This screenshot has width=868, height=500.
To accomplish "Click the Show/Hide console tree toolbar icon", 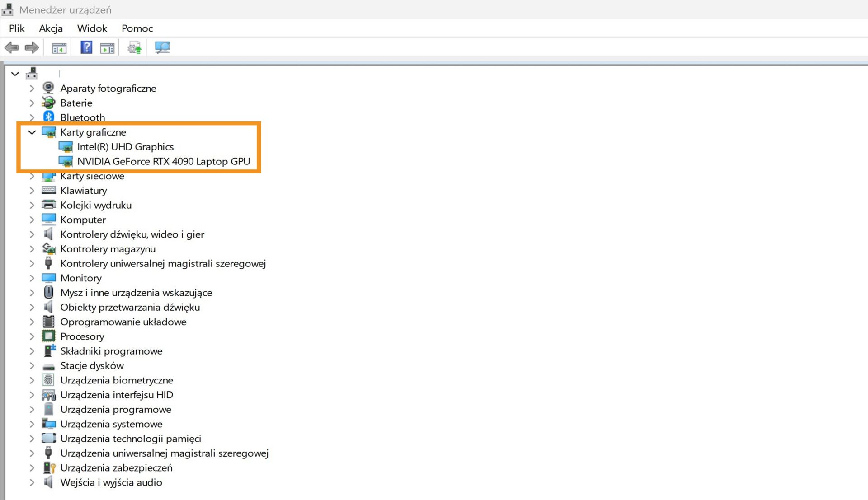I will [59, 48].
